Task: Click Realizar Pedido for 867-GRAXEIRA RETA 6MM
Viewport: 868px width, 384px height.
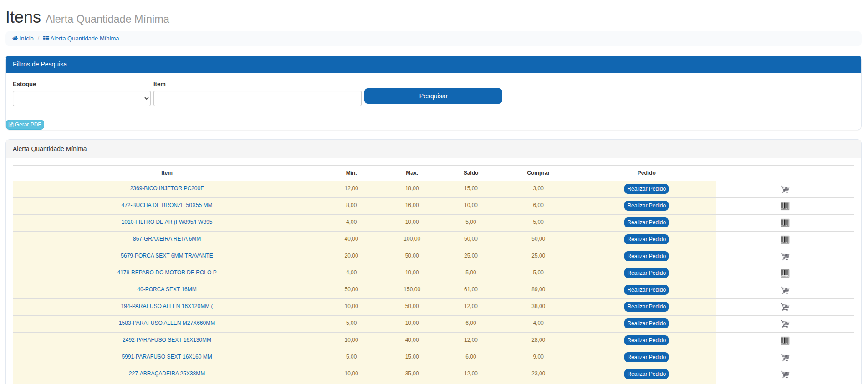Action: pyautogui.click(x=646, y=239)
